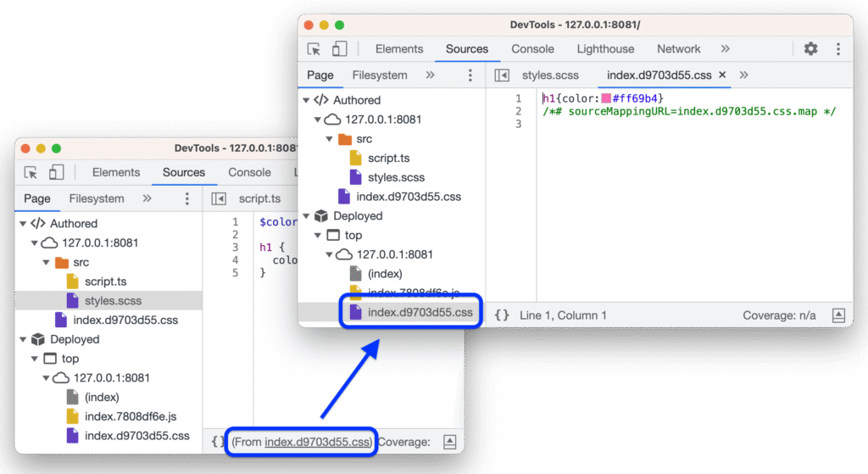Click line number 2 in front editor gutter
Image resolution: width=868 pixels, height=474 pixels.
point(518,111)
